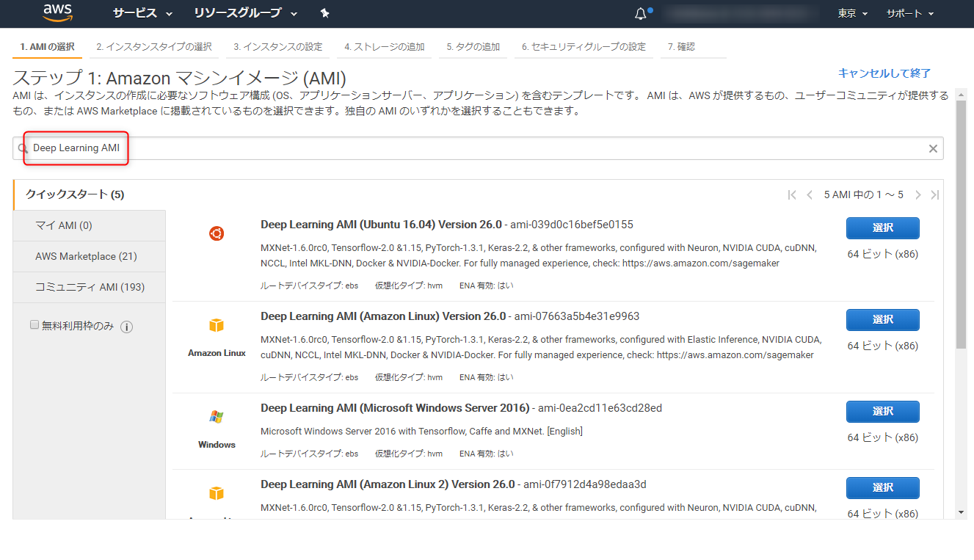Click the Amazon Linux Version 26.0 box icon

pos(217,325)
